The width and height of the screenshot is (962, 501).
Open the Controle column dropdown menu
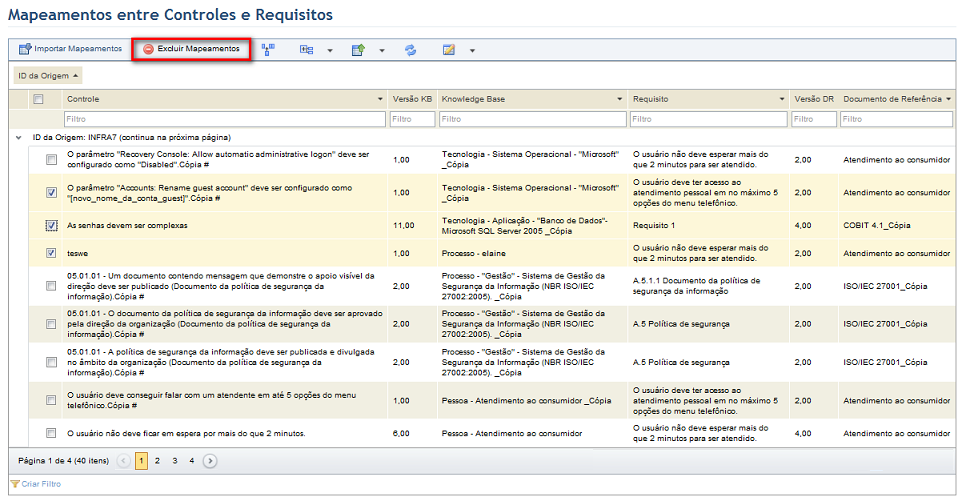coord(380,99)
